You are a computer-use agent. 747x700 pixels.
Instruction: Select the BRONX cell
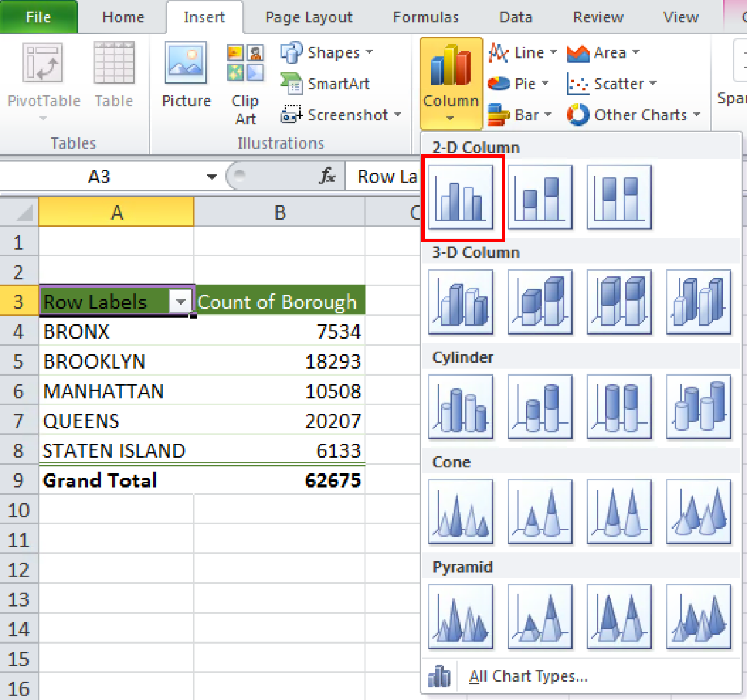coord(117,332)
